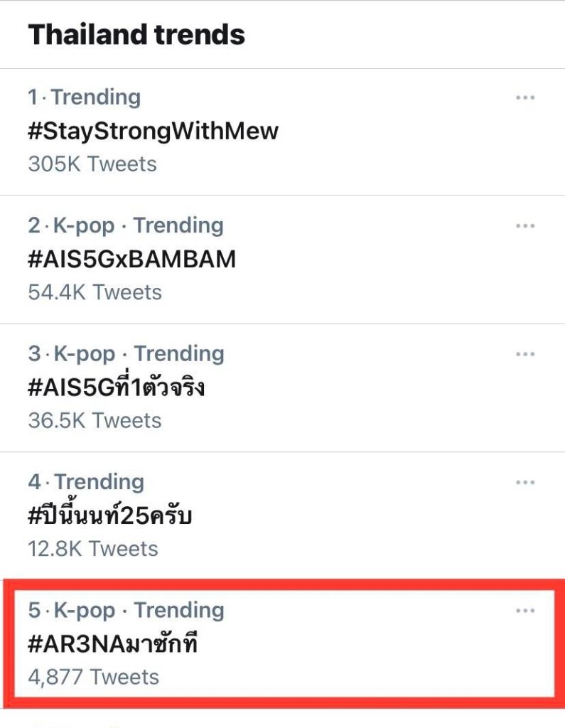Click the "4 · Trending" rank label

[85, 482]
